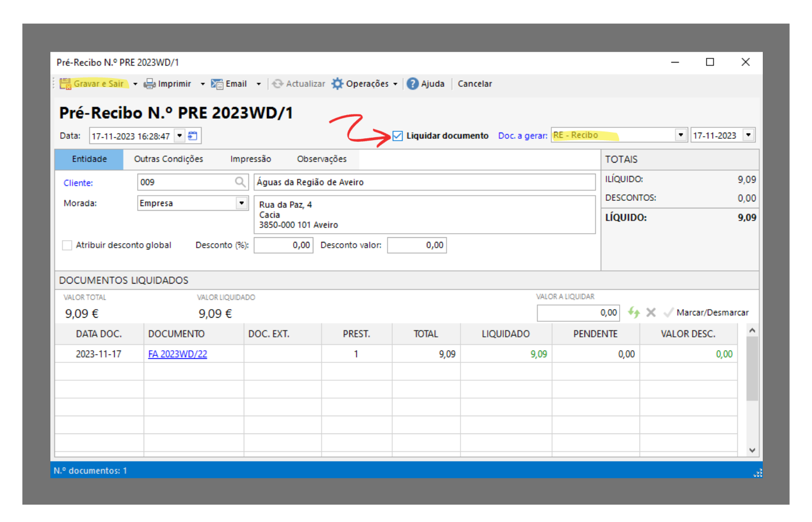This screenshot has width=812, height=522.
Task: Click the magnifier search icon in Cliente field
Action: [240, 182]
